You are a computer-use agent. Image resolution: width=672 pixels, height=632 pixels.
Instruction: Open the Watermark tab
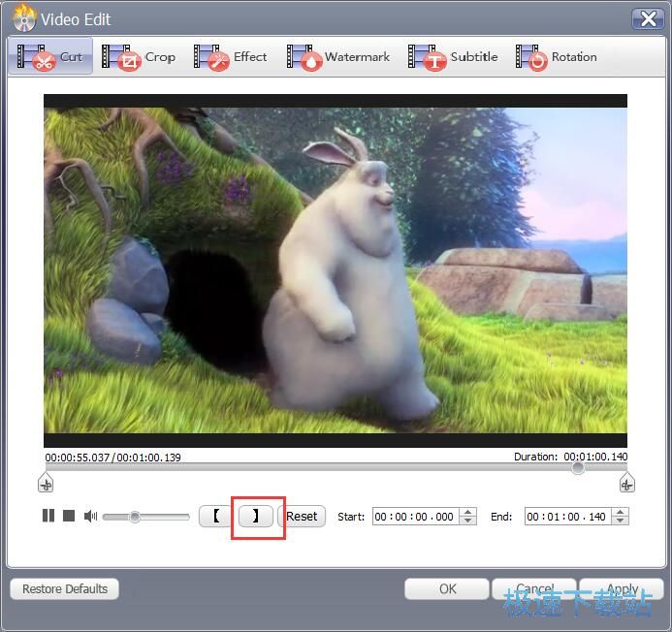338,56
